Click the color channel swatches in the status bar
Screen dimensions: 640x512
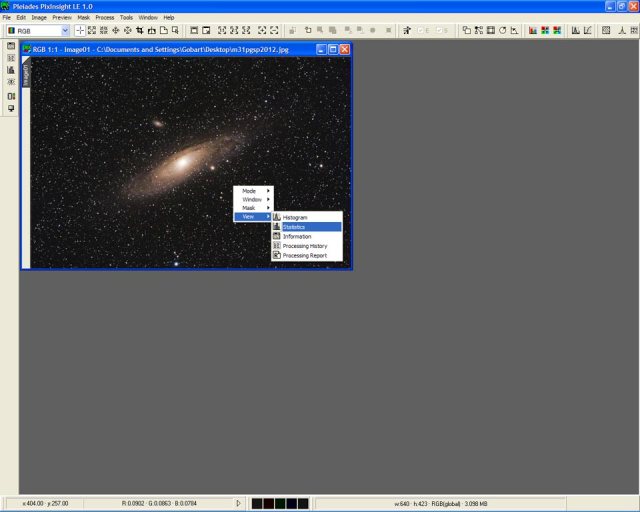tap(279, 503)
